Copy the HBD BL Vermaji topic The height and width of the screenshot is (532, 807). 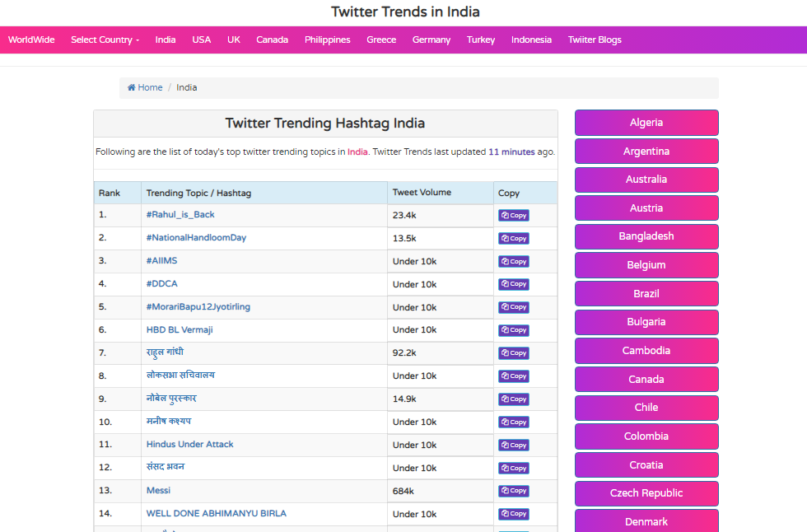(514, 330)
